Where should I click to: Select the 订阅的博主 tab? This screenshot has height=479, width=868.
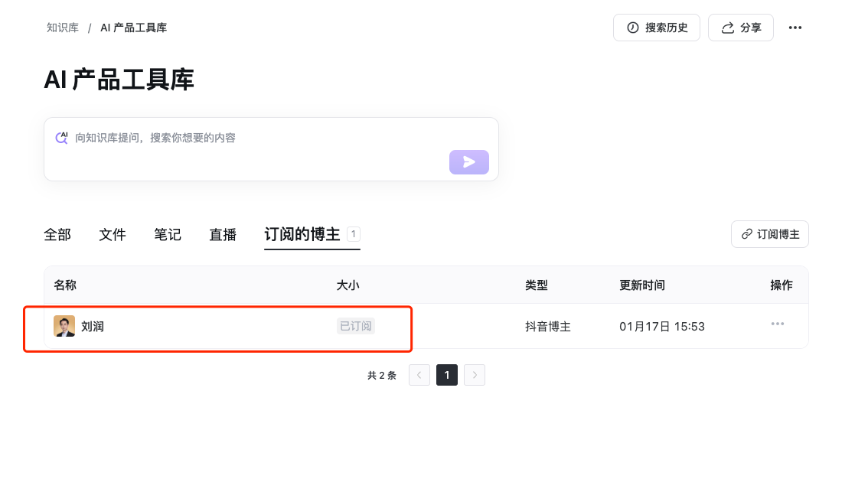(302, 235)
